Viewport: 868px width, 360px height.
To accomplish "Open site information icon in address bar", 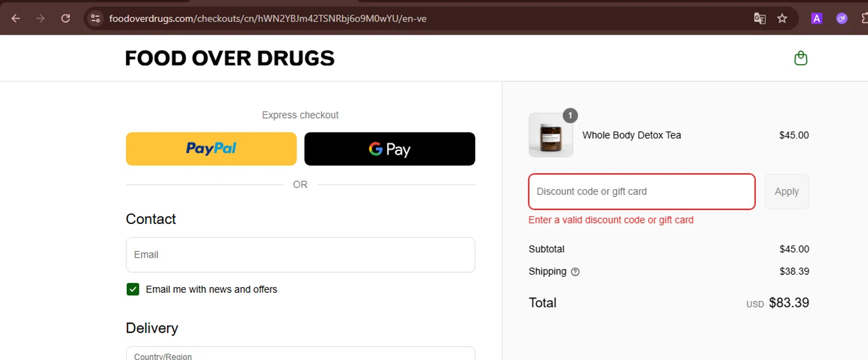I will click(95, 19).
